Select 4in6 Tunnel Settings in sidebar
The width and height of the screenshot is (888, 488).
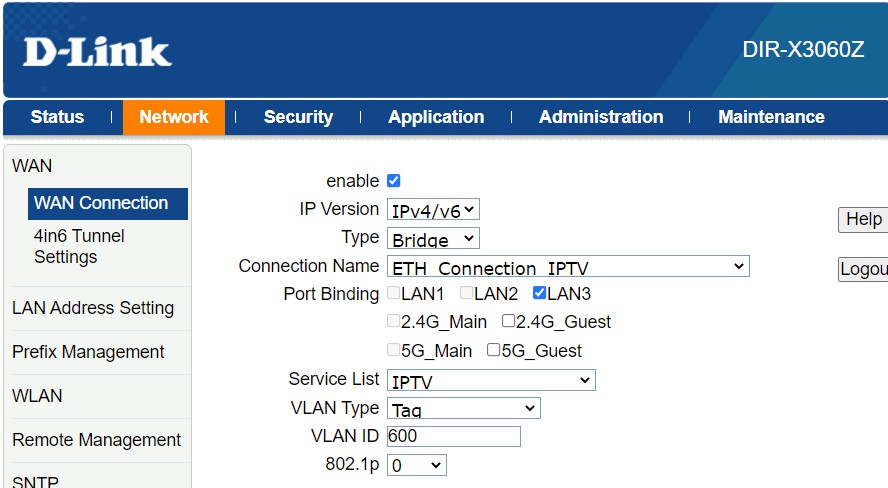pos(79,246)
